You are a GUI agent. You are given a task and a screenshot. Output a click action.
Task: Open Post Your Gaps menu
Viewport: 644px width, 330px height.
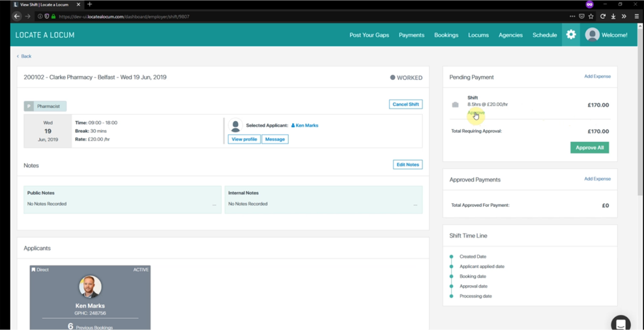click(369, 35)
